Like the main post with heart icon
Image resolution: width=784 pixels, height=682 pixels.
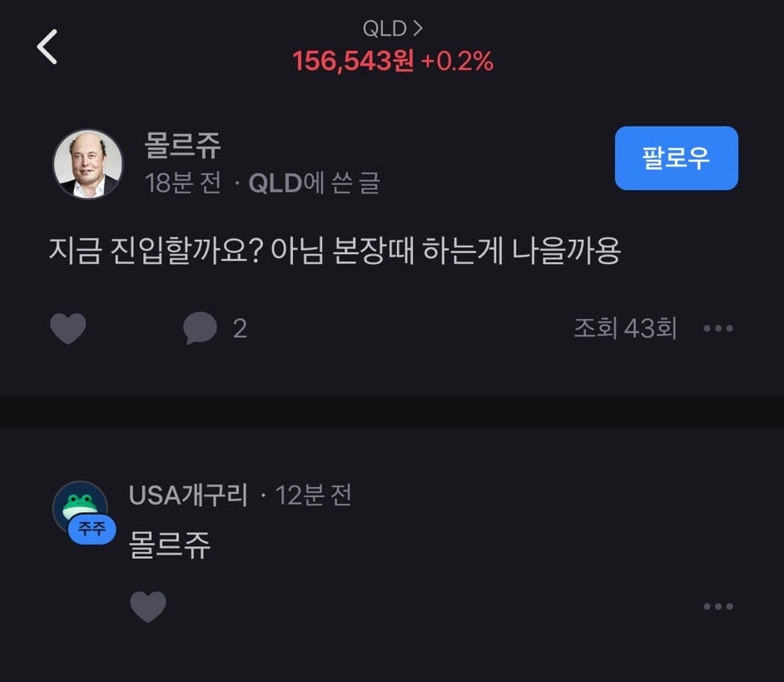pyautogui.click(x=68, y=328)
